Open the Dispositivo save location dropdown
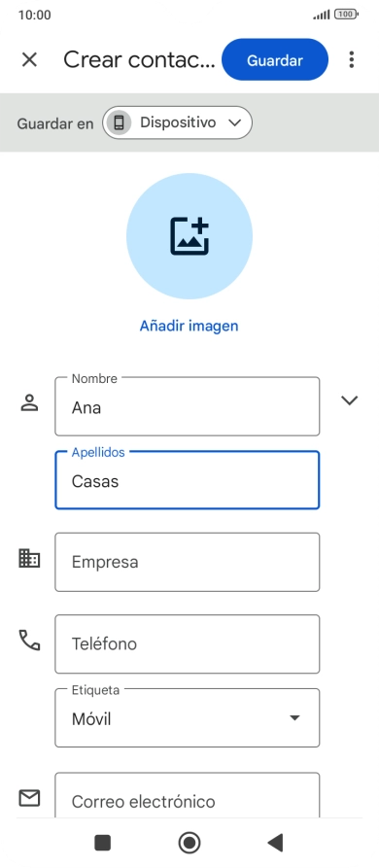Image resolution: width=379 pixels, height=868 pixels. (177, 122)
